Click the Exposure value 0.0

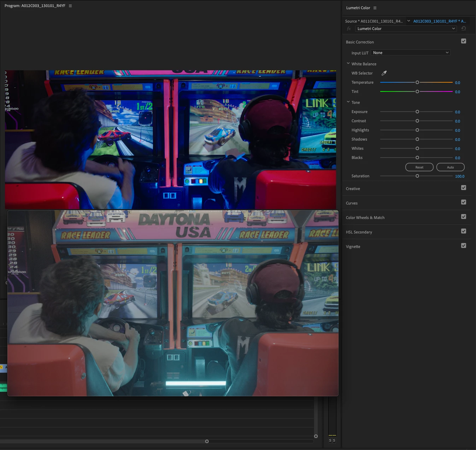[458, 112]
